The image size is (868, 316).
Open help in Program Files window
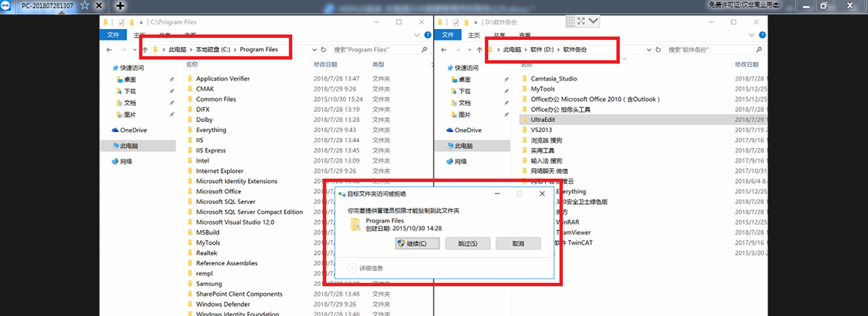[x=427, y=35]
